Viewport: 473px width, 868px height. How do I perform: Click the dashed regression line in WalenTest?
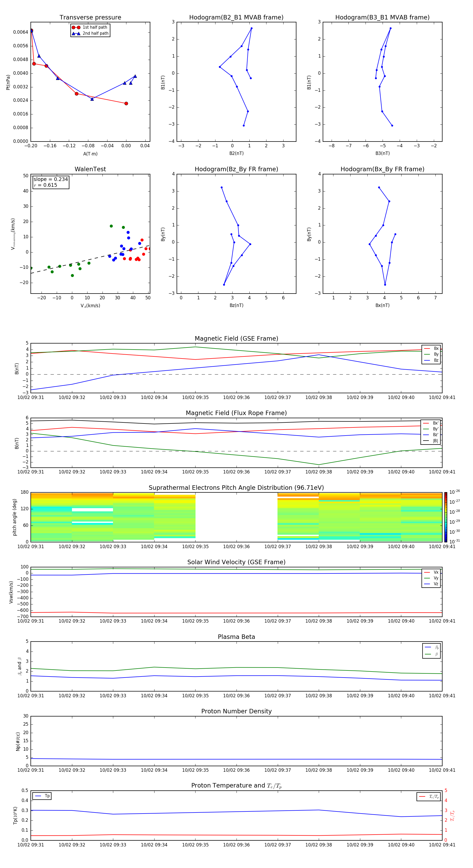point(90,259)
